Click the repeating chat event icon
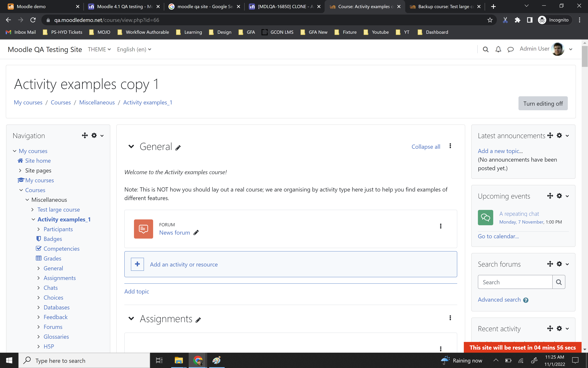588x368 pixels. [x=485, y=217]
